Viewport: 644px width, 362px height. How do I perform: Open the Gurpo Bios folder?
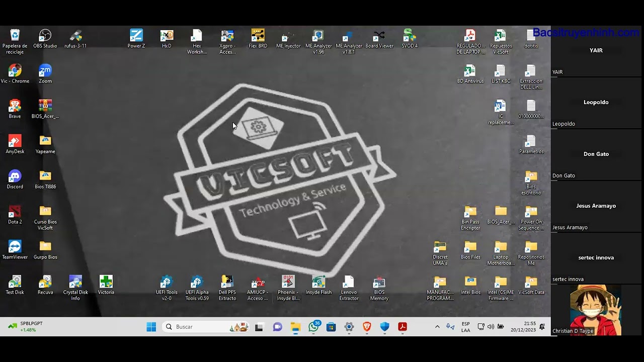click(x=45, y=250)
